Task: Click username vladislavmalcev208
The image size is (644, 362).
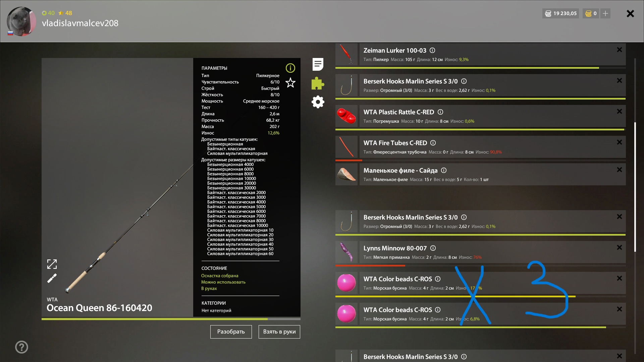Action: coord(80,23)
